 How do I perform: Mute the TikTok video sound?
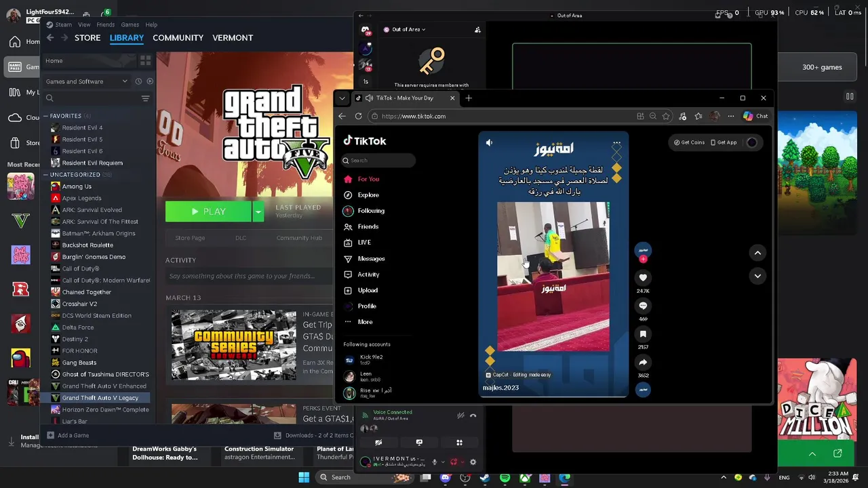[x=489, y=142]
